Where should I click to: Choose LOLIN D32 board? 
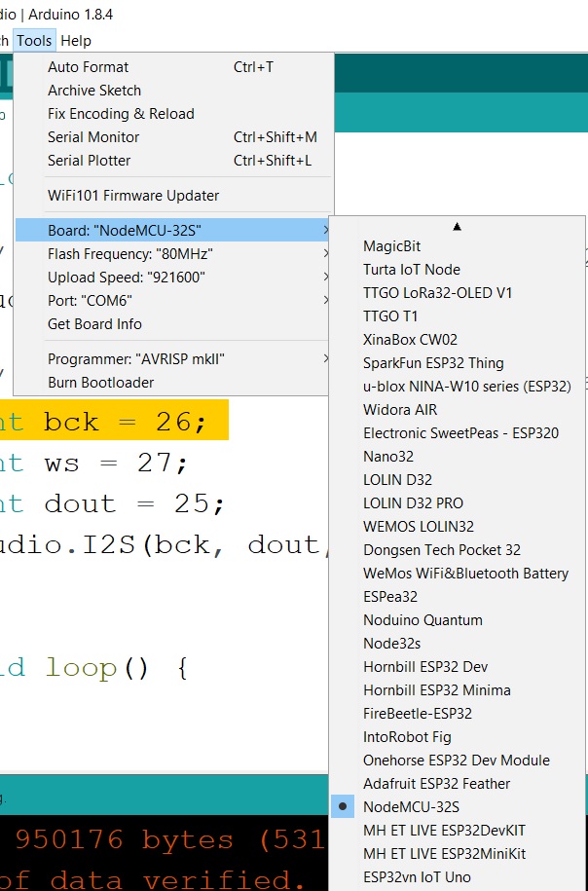[457, 480]
